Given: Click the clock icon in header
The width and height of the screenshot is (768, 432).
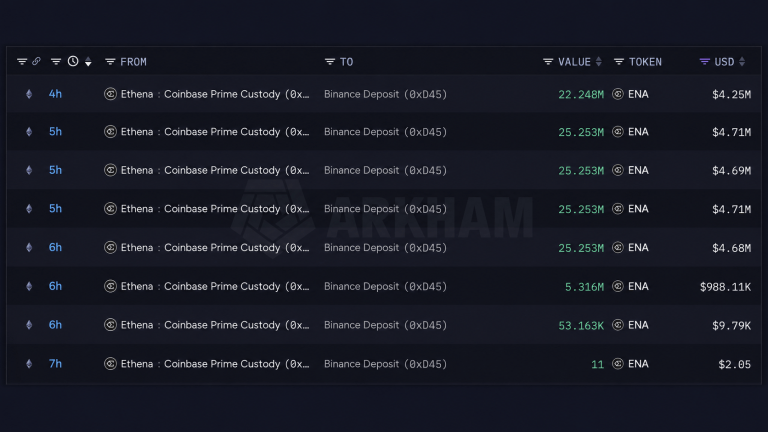Looking at the screenshot, I should tap(73, 61).
